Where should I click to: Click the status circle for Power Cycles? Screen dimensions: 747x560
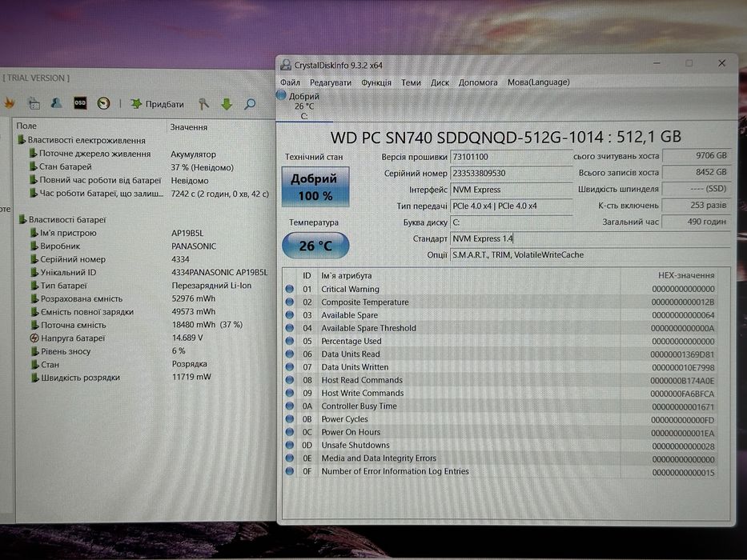pos(289,419)
